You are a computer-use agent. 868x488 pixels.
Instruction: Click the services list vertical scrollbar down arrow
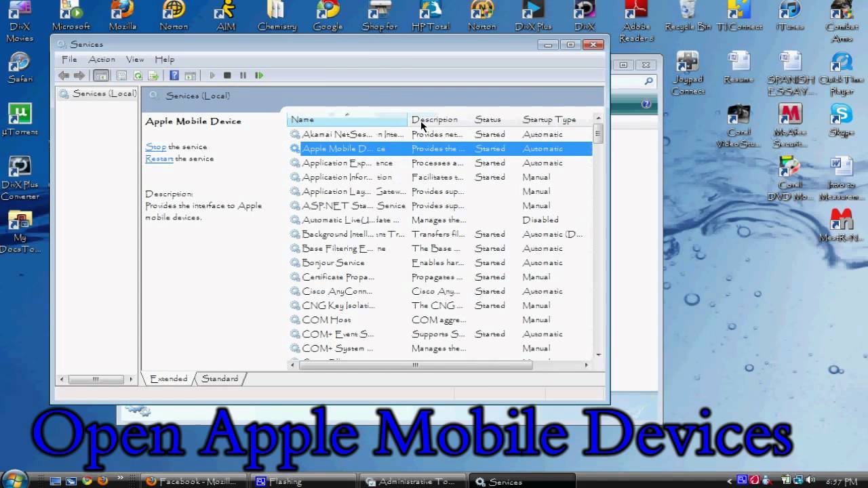(598, 354)
